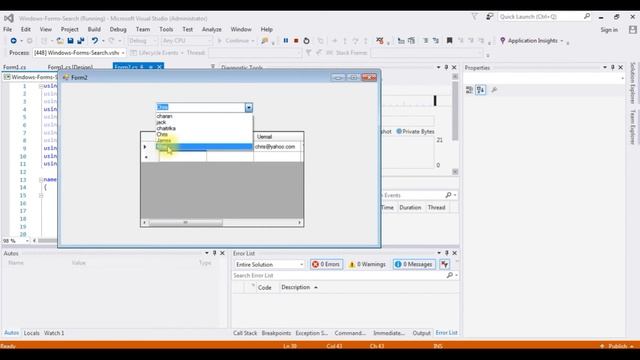
Task: Click Property Pages wrench icon
Action: pyautogui.click(x=494, y=90)
